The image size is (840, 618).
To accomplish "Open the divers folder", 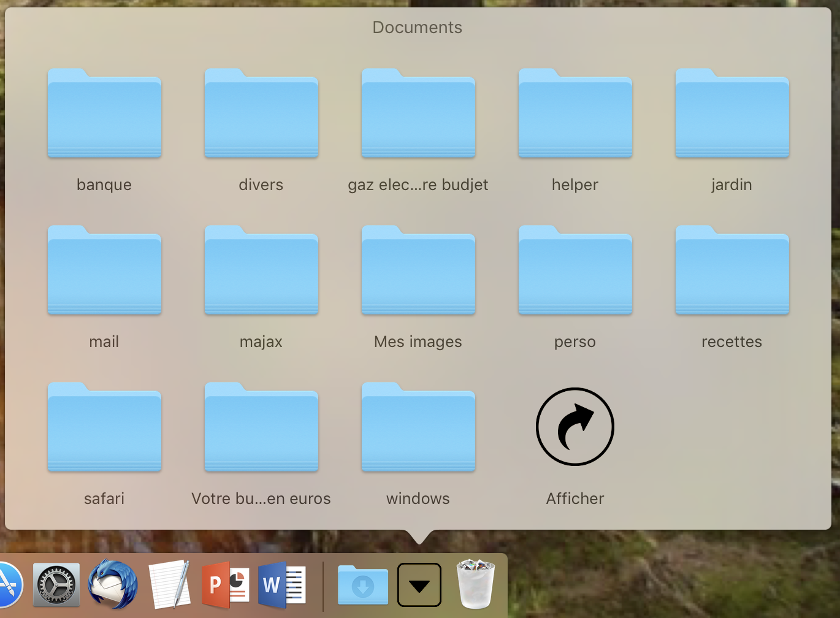I will (261, 114).
